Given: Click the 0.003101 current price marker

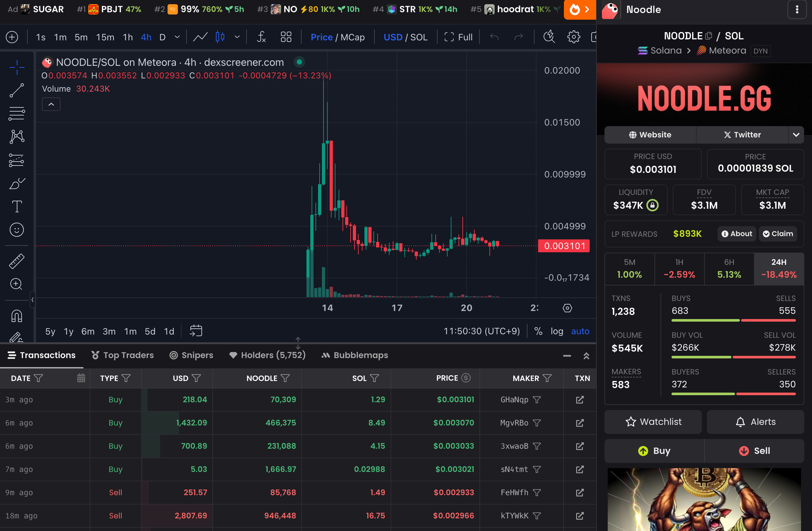Looking at the screenshot, I should pyautogui.click(x=564, y=246).
